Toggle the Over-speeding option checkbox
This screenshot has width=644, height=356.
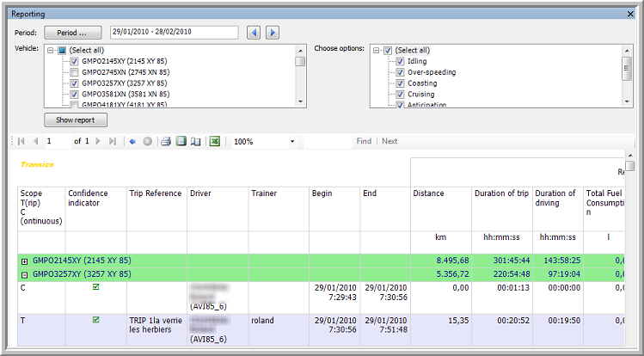(400, 72)
